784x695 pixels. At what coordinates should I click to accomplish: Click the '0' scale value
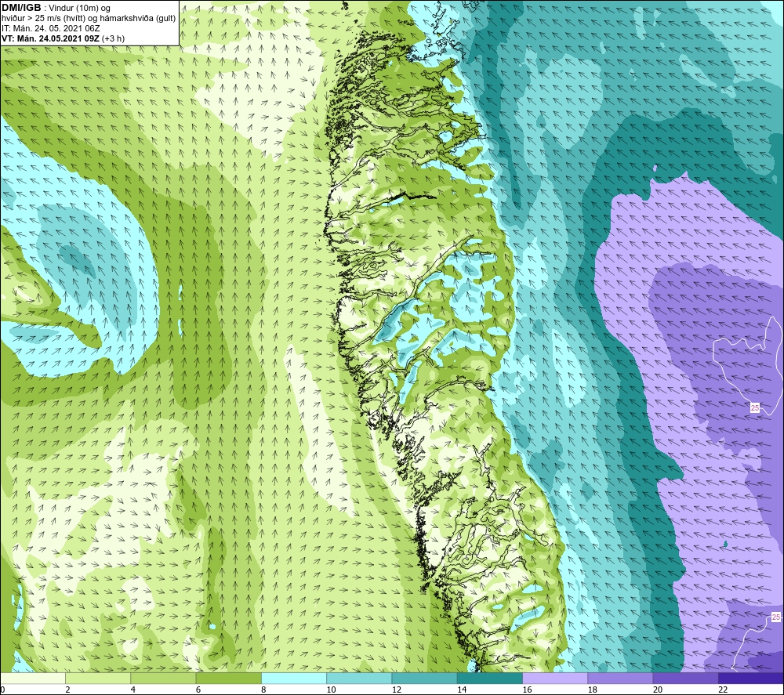(x=2, y=690)
